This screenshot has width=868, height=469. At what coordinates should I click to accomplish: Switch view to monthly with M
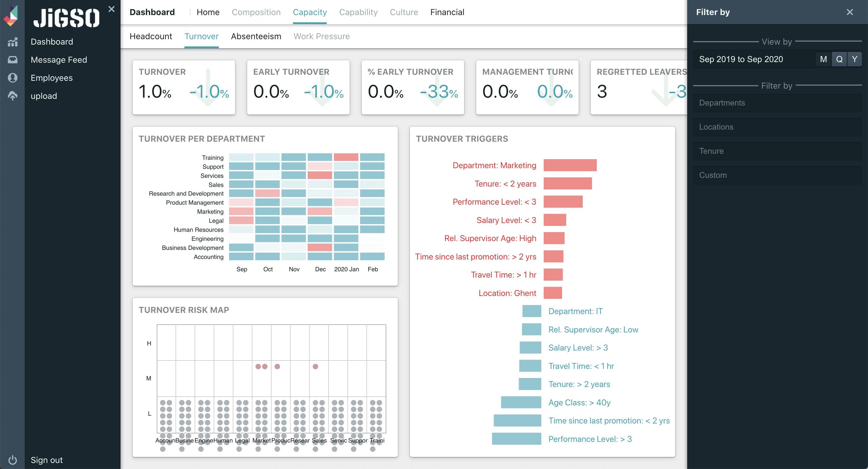[x=823, y=59]
